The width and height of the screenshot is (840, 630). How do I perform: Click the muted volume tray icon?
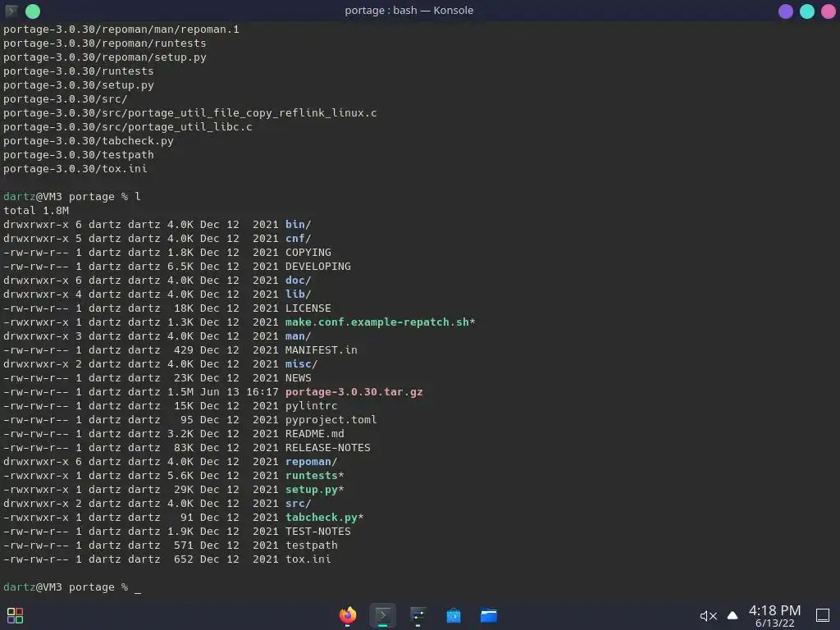[x=708, y=616]
